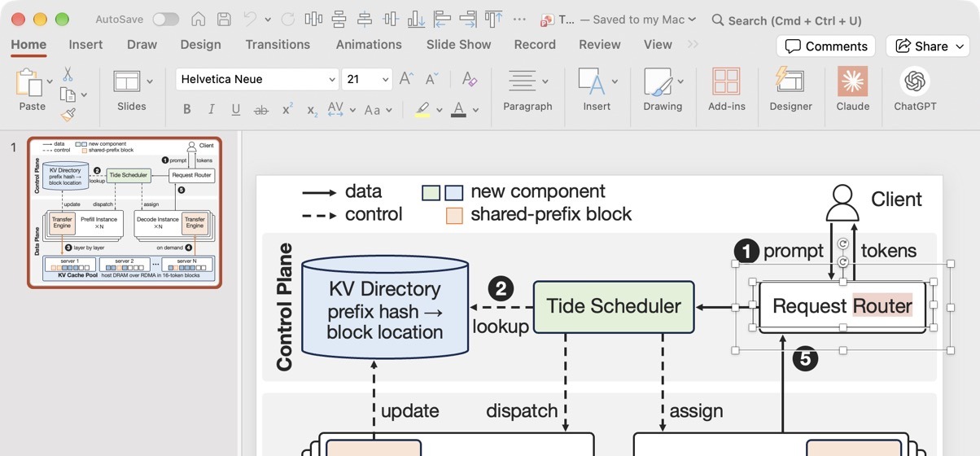Open Designer pane
Screen dimensions: 980x456
pyautogui.click(x=790, y=90)
